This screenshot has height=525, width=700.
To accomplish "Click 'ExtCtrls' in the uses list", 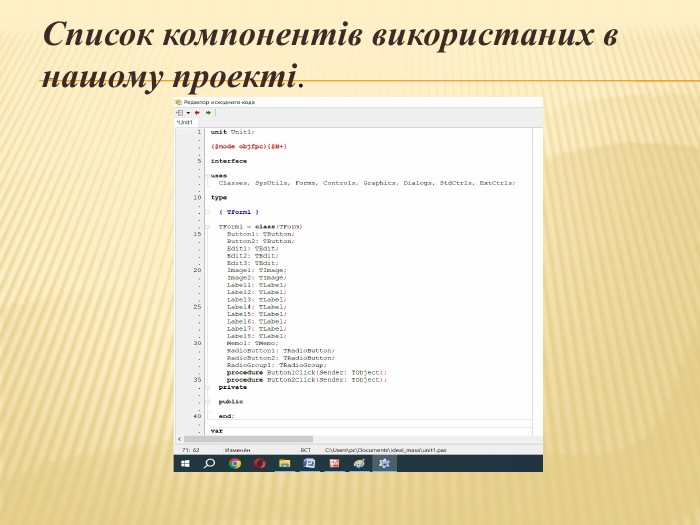I will click(497, 183).
